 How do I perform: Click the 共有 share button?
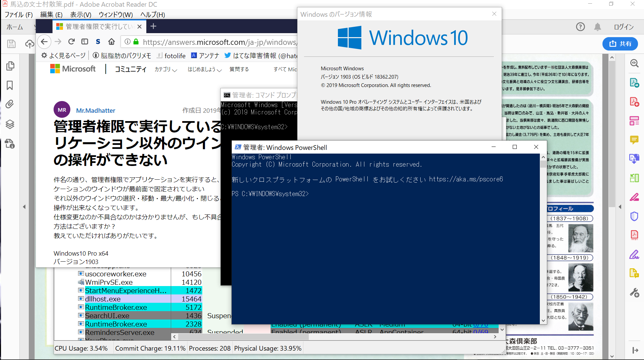point(620,43)
